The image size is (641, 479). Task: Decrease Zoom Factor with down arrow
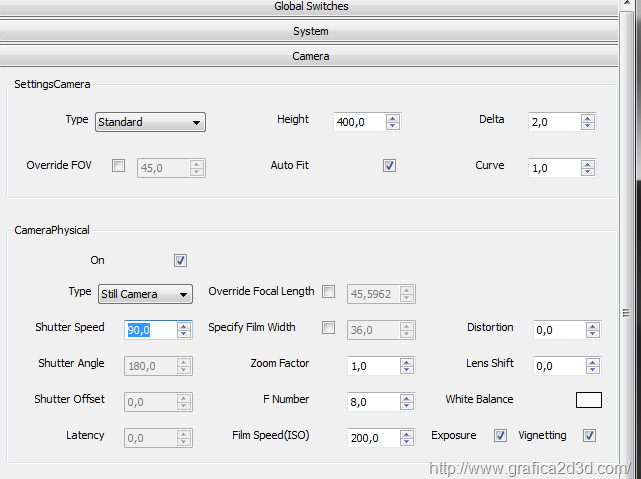pos(406,369)
